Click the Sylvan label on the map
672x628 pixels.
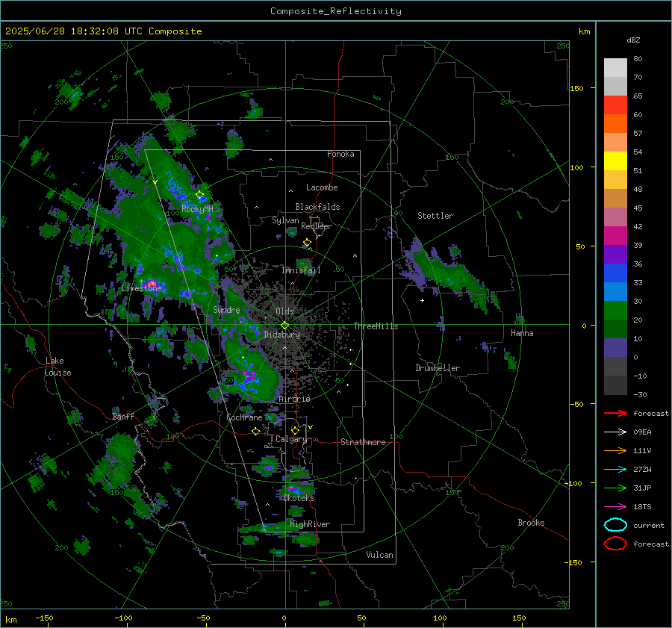[285, 220]
